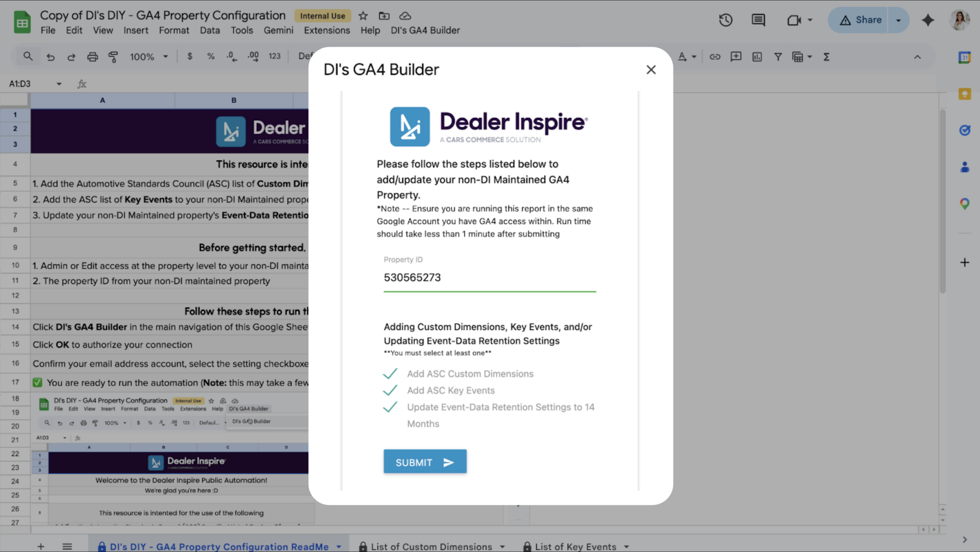
Task: Open the Format menu
Action: [x=174, y=30]
